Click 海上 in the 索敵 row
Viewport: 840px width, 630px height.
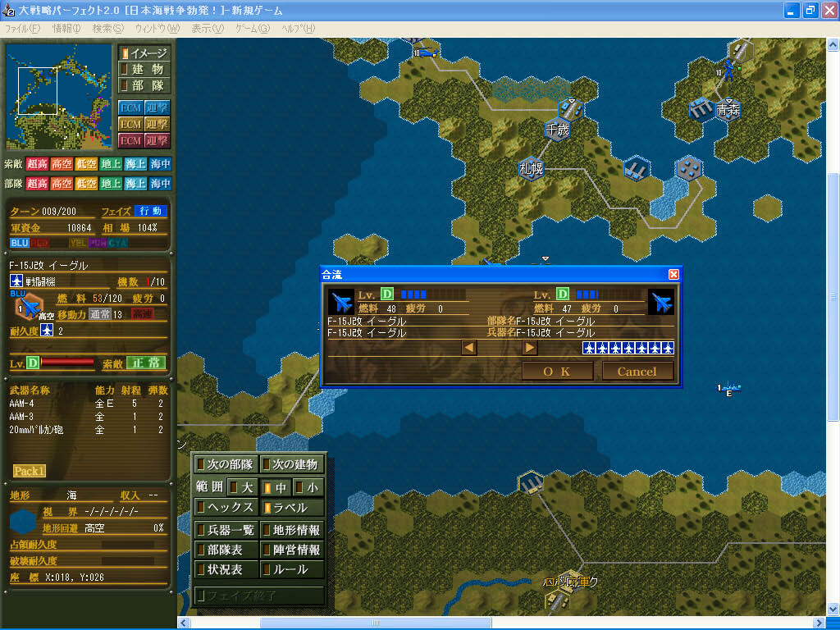135,164
